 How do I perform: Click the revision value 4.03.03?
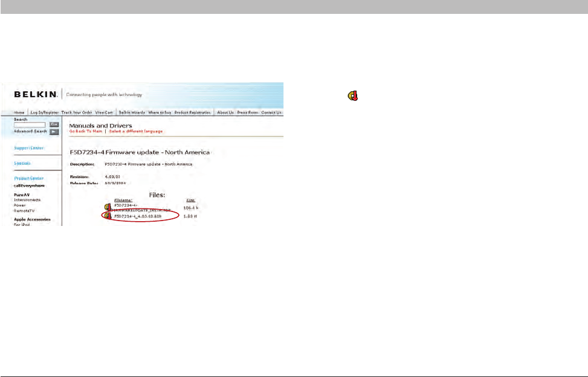pos(112,177)
